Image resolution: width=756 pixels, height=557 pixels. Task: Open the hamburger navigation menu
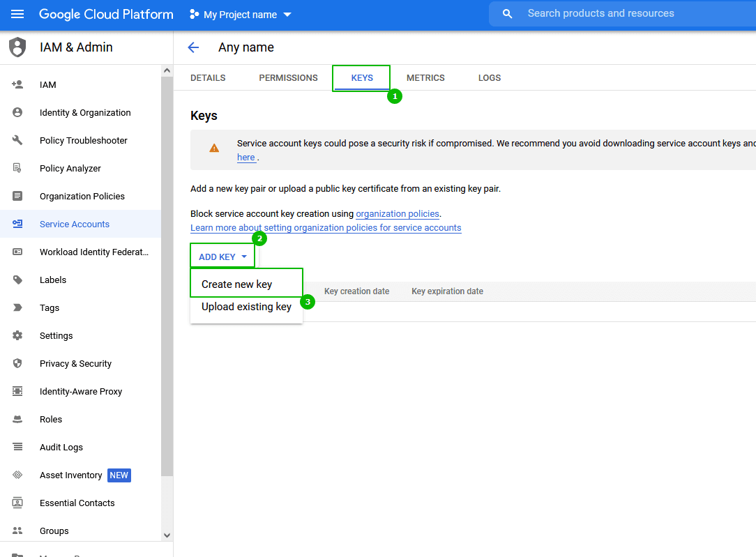coord(18,15)
